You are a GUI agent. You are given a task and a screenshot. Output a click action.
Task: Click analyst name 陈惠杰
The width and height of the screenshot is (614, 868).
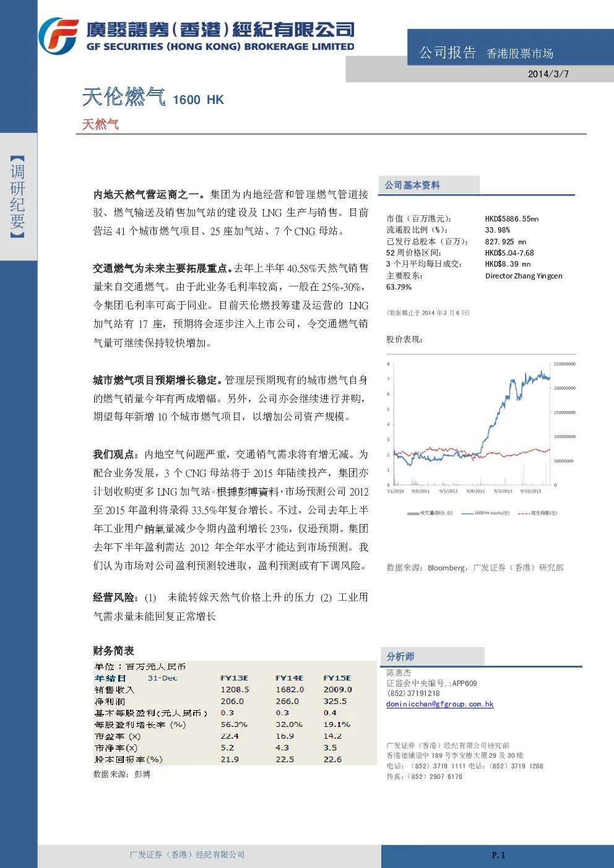(x=399, y=672)
